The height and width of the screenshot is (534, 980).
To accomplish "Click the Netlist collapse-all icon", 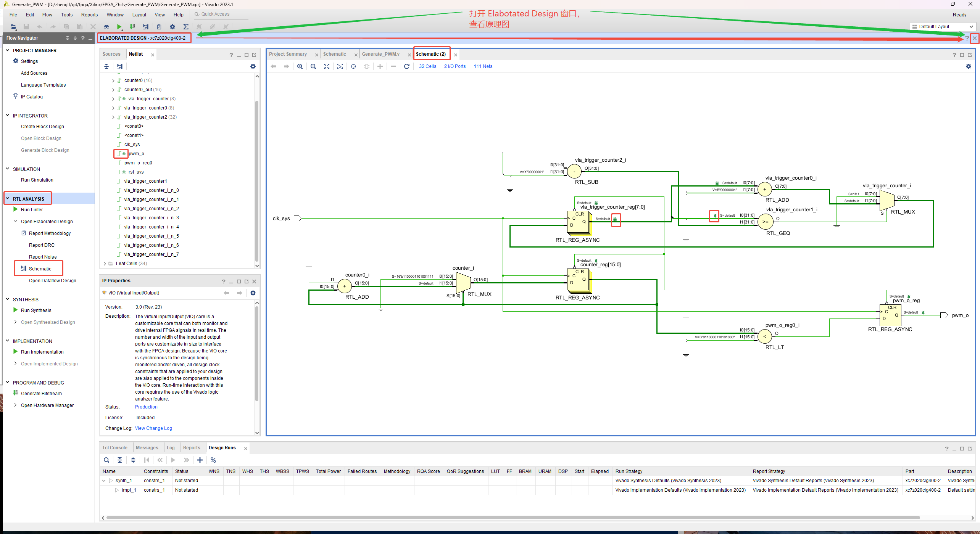I will [106, 66].
